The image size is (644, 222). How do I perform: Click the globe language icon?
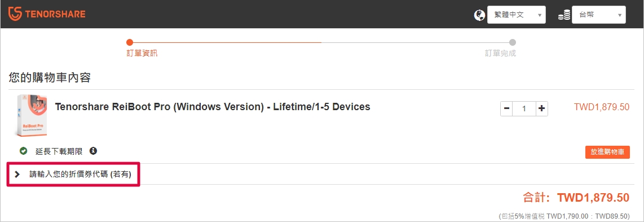(479, 15)
